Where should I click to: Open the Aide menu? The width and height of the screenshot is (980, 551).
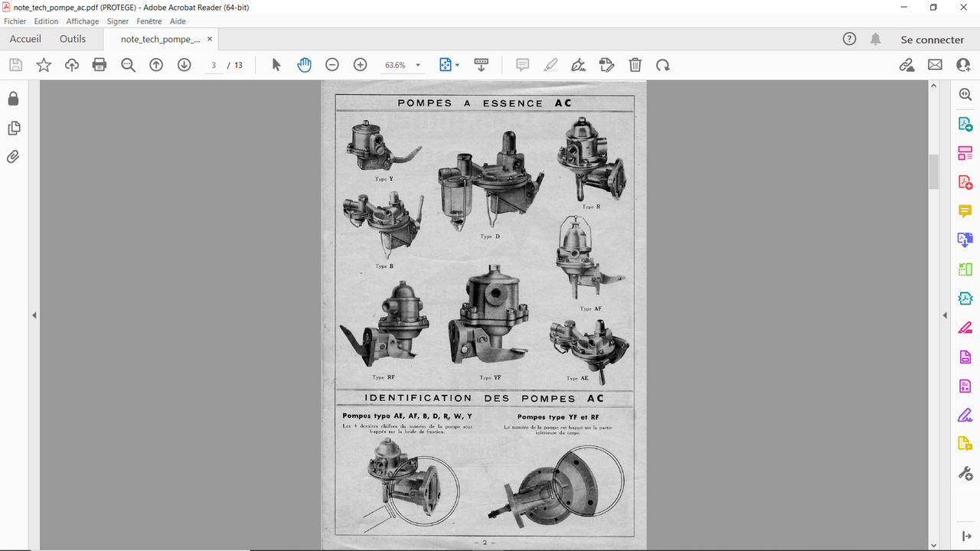click(x=178, y=21)
